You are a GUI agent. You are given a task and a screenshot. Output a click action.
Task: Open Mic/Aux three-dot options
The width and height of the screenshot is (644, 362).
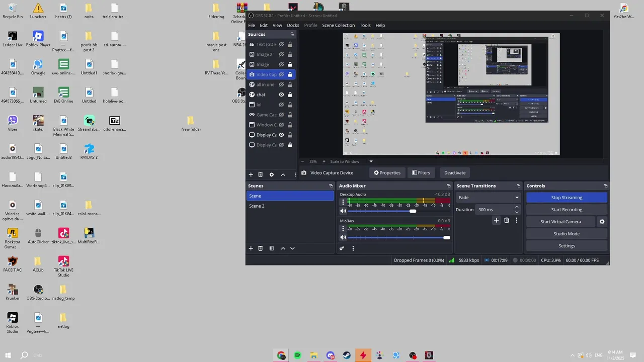pyautogui.click(x=343, y=228)
